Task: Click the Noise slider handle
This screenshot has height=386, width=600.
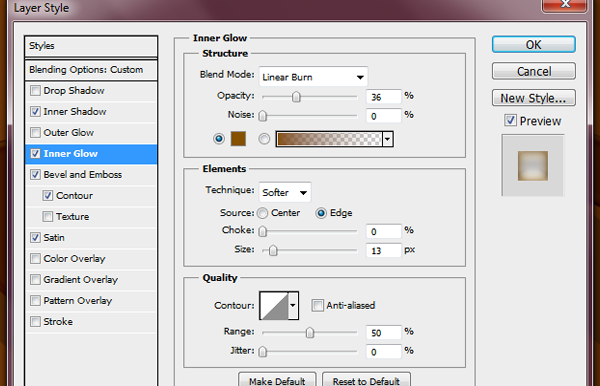Action: pos(262,116)
